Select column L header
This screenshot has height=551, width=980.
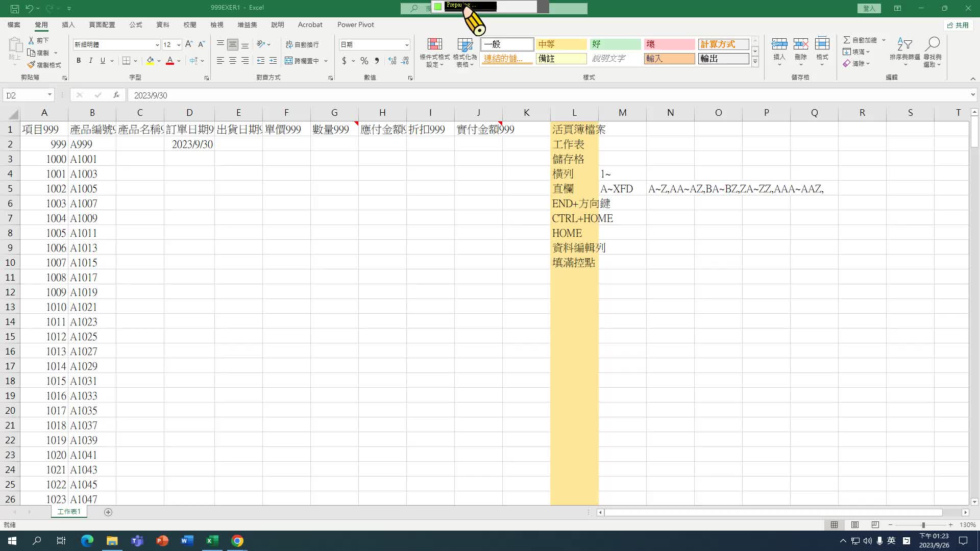pos(574,113)
